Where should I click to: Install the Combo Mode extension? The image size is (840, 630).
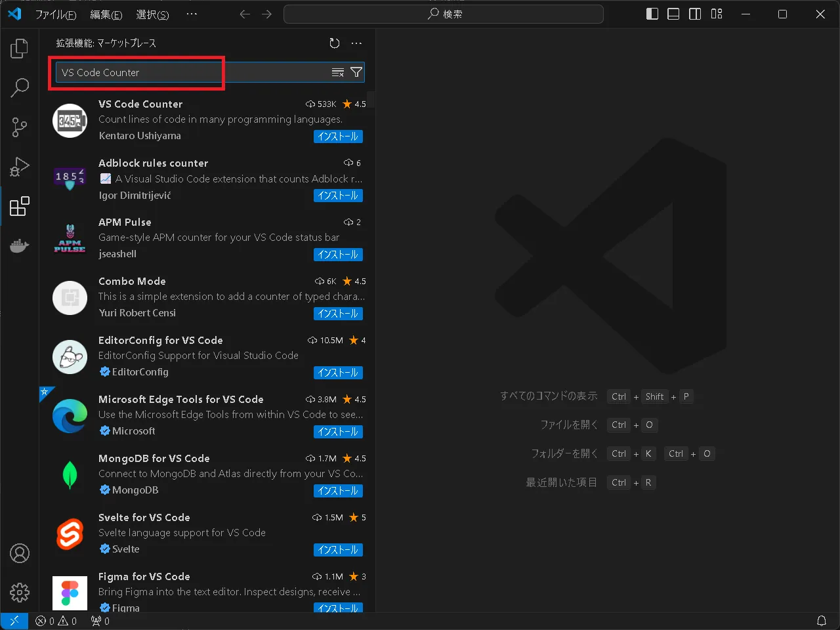[338, 314]
